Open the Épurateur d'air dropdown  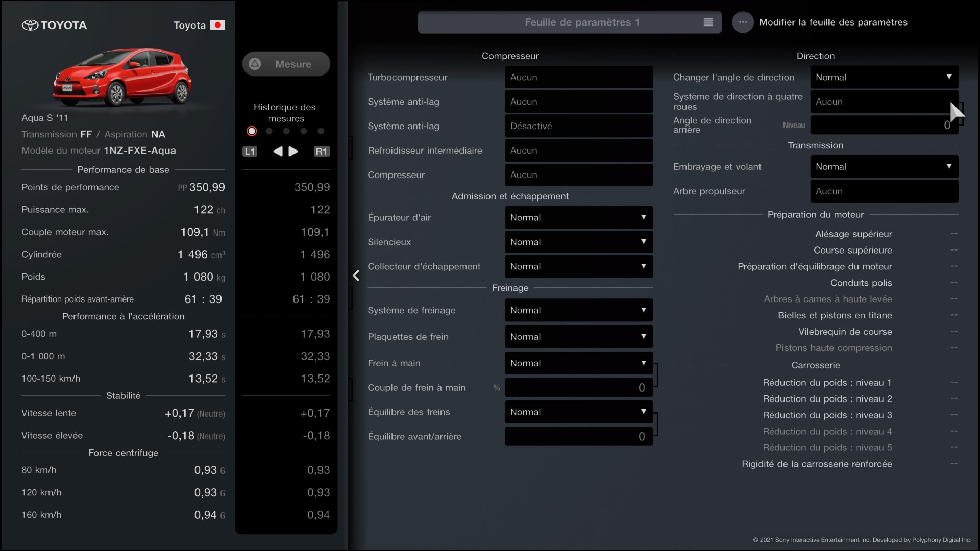click(578, 217)
